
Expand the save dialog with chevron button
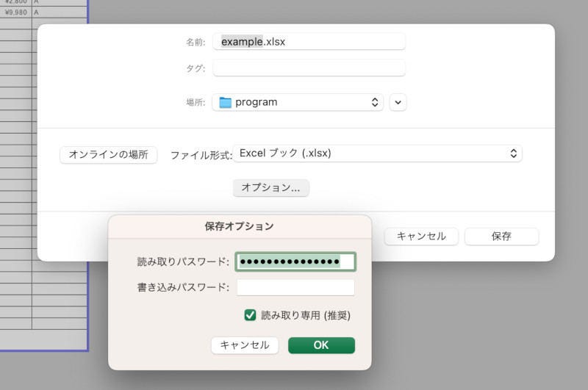click(x=398, y=102)
